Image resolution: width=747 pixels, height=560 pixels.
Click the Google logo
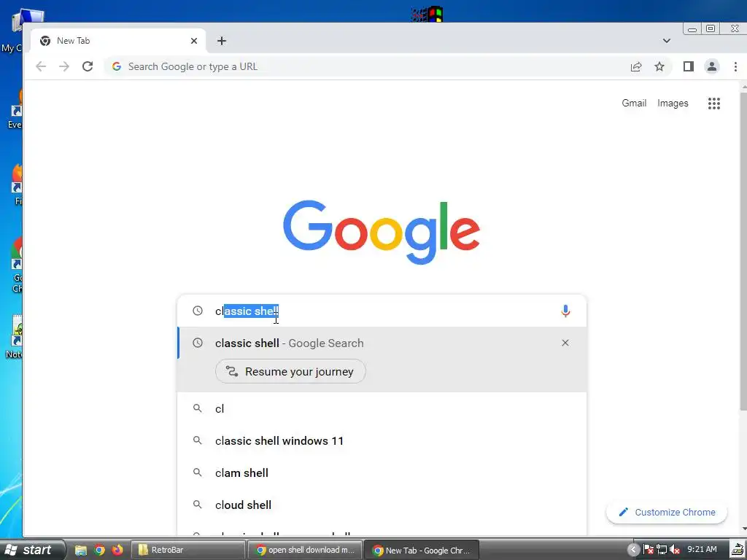[x=382, y=232]
